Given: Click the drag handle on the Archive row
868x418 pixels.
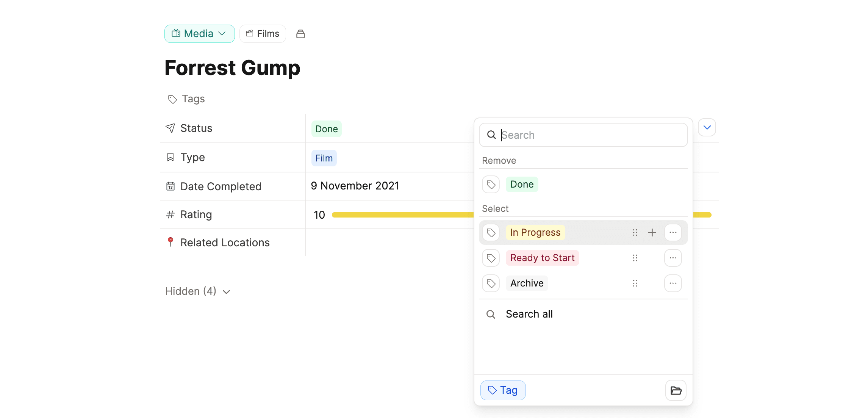Looking at the screenshot, I should 635,283.
